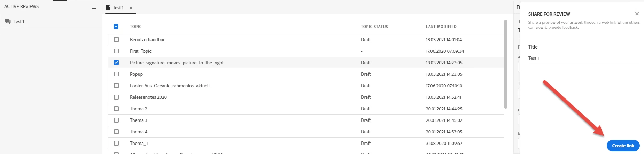The height and width of the screenshot is (154, 644).
Task: Add a new review with plus icon
Action: (x=94, y=8)
